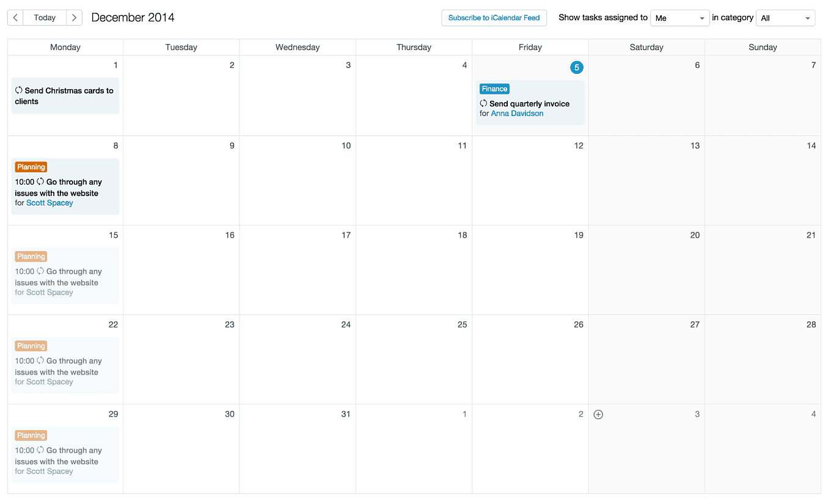The height and width of the screenshot is (504, 831).
Task: Open Scott Spacey link on December 8
Action: pyautogui.click(x=49, y=203)
